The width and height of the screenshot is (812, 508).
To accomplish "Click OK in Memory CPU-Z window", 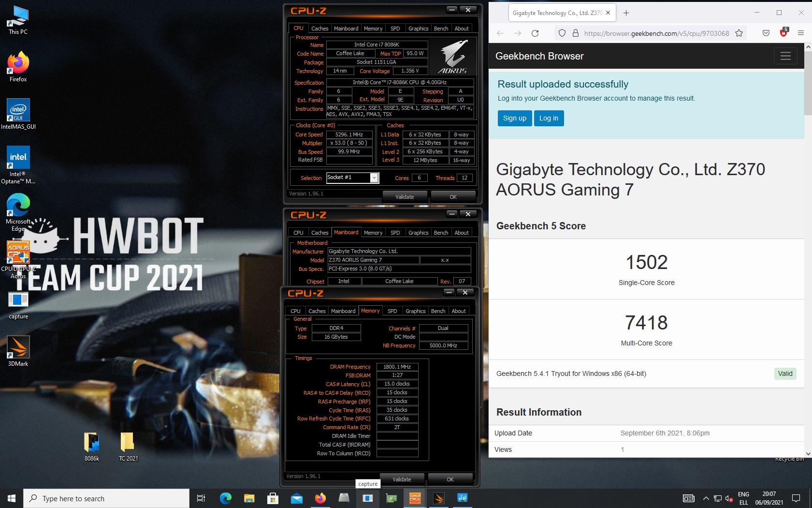I will point(450,479).
